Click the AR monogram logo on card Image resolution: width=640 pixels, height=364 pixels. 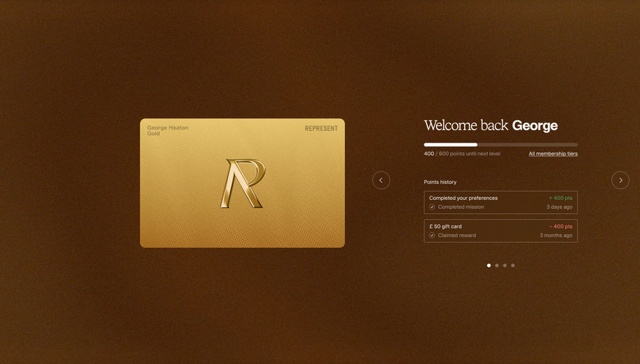tap(243, 184)
